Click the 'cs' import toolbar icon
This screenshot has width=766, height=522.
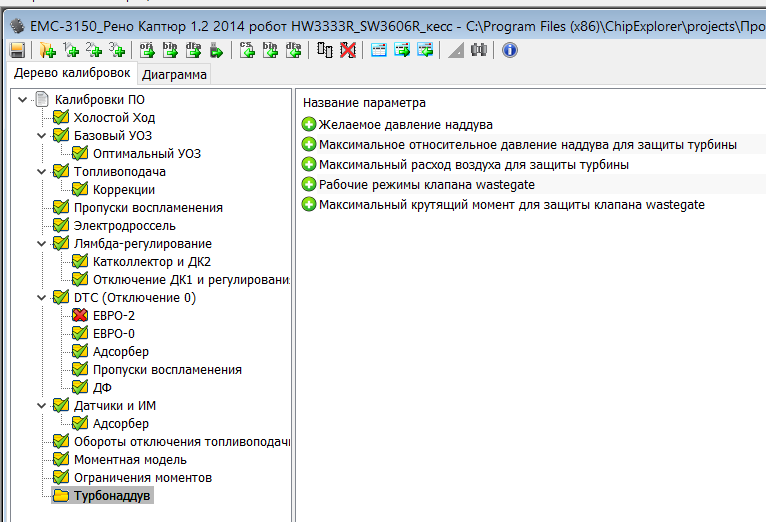pos(247,50)
